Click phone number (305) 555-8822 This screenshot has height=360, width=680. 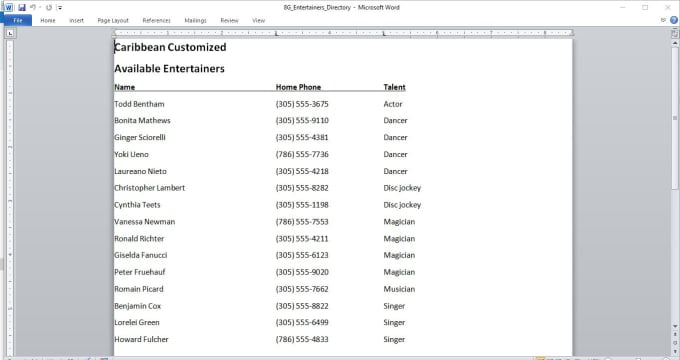(302, 306)
